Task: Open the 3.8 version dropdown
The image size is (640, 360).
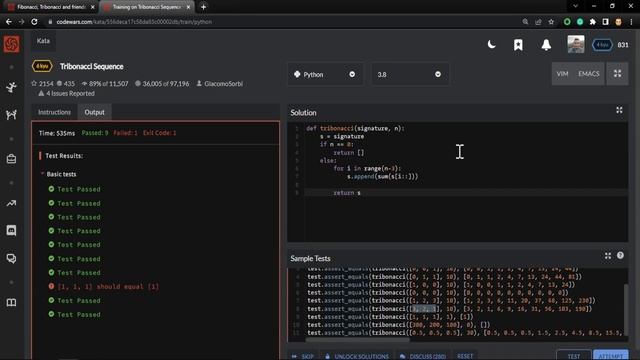Action: tap(409, 74)
